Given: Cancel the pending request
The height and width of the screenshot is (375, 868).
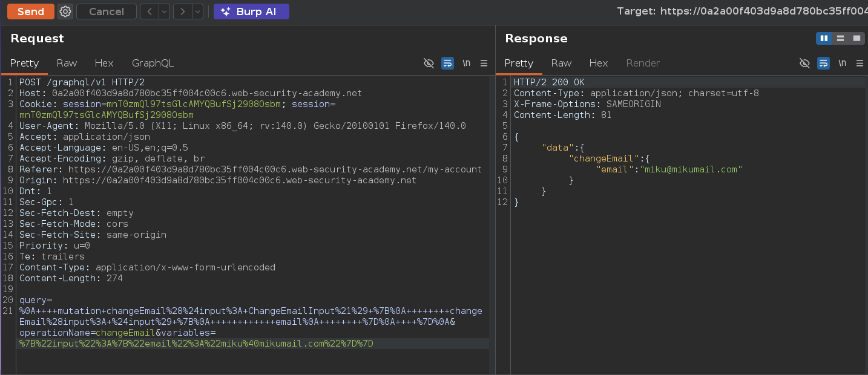Looking at the screenshot, I should 107,11.
